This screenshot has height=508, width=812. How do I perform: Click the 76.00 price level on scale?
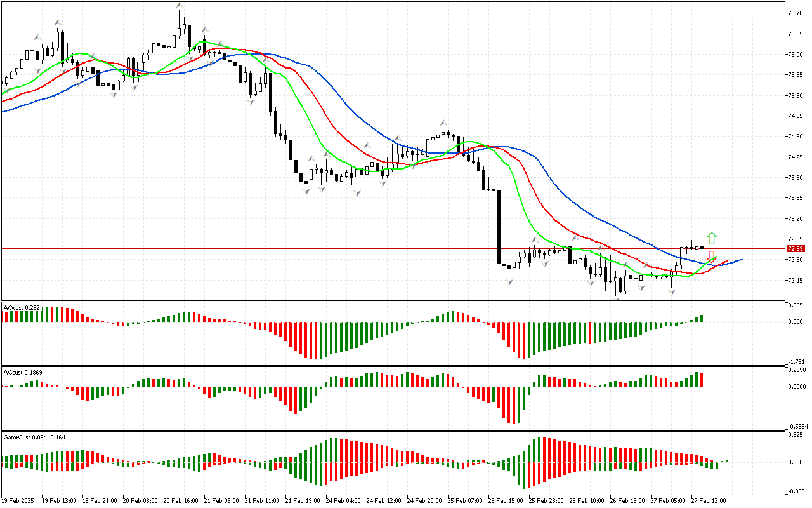[x=795, y=54]
